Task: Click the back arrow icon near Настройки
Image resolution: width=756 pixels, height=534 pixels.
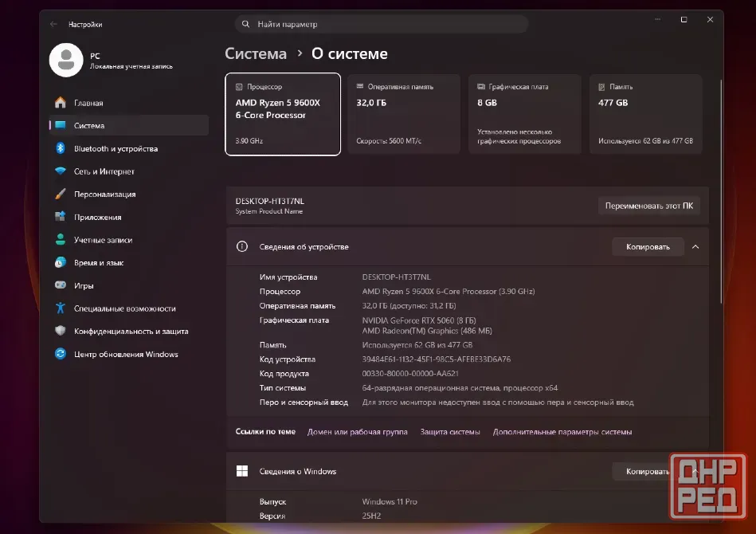Action: 53,24
